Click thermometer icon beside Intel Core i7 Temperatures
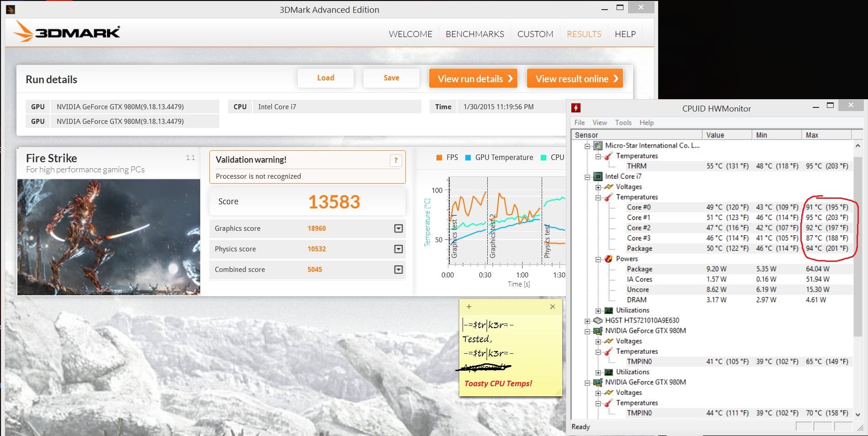Viewport: 868px width, 436px height. coord(608,197)
